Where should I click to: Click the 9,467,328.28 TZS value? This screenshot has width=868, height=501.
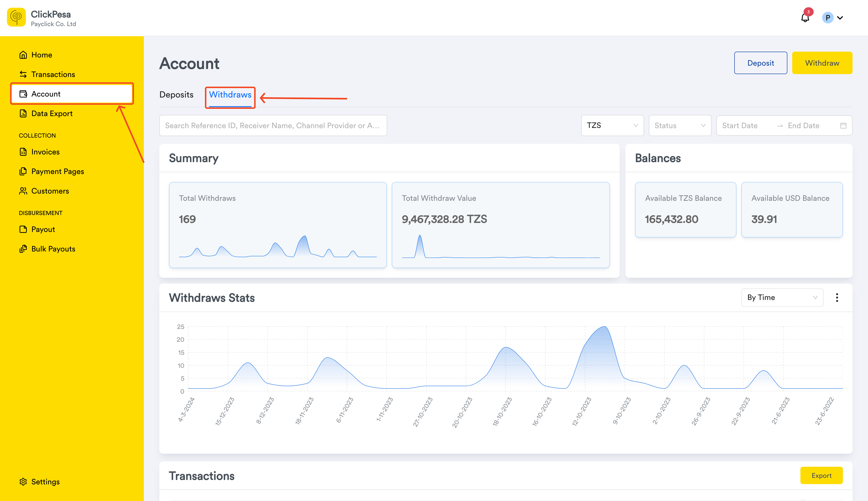point(444,219)
